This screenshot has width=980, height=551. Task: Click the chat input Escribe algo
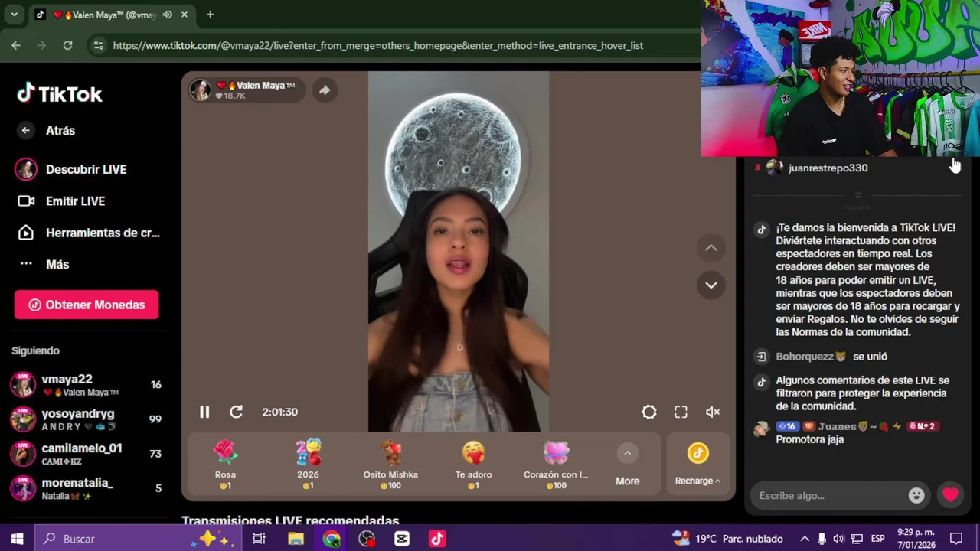coord(828,495)
